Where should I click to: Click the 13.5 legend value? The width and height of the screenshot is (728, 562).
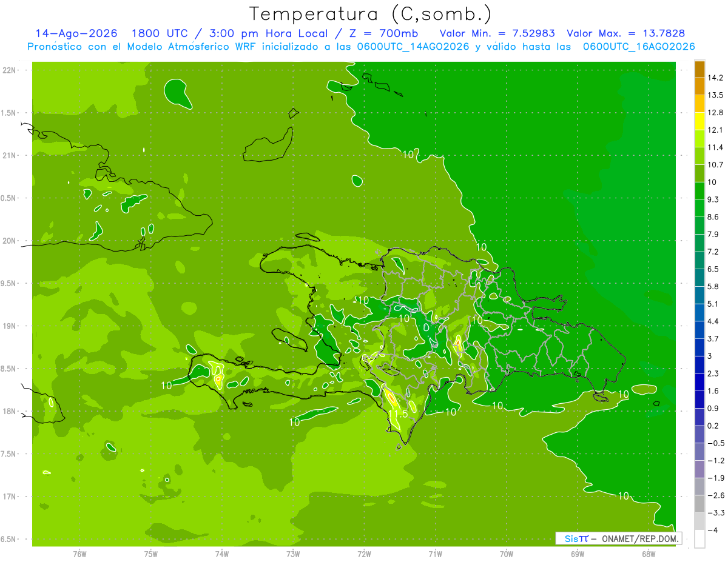click(715, 95)
